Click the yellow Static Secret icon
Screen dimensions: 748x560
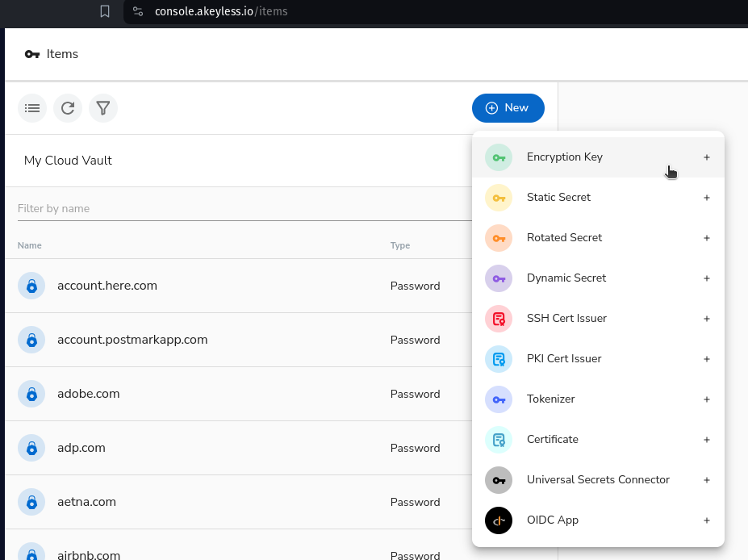[499, 198]
